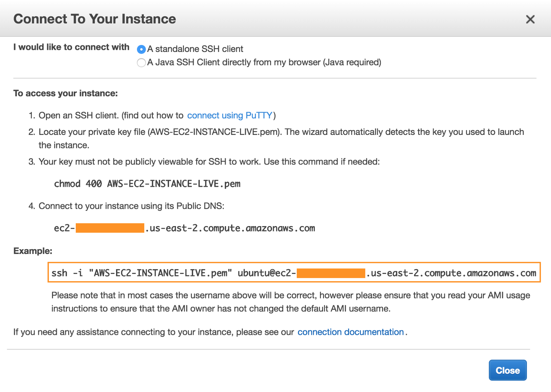
Task: Click the Open an SSH client step text
Action: [x=111, y=115]
